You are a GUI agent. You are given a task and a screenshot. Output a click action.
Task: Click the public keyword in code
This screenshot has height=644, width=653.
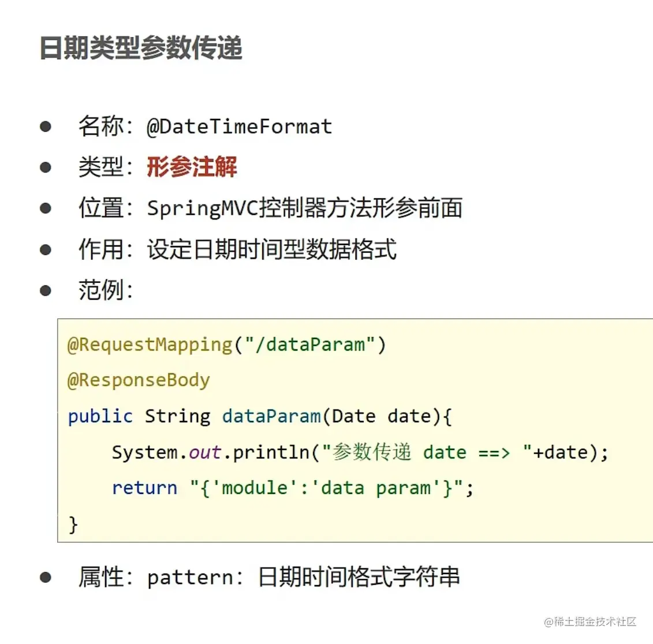[100, 416]
